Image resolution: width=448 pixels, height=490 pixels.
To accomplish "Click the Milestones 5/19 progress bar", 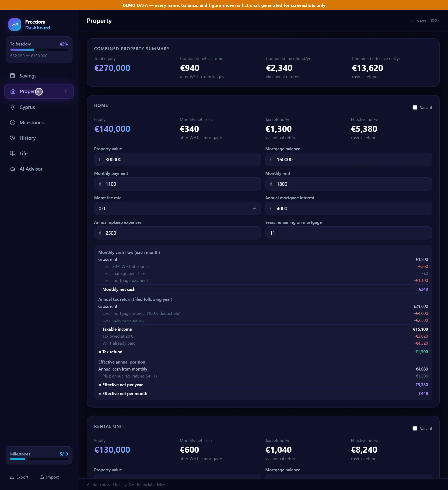I will [39, 459].
